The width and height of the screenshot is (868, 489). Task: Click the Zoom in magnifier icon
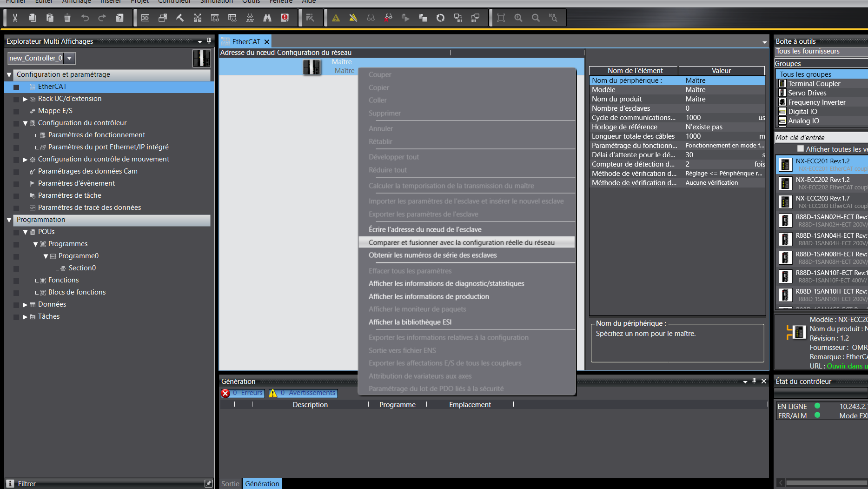[x=518, y=18]
